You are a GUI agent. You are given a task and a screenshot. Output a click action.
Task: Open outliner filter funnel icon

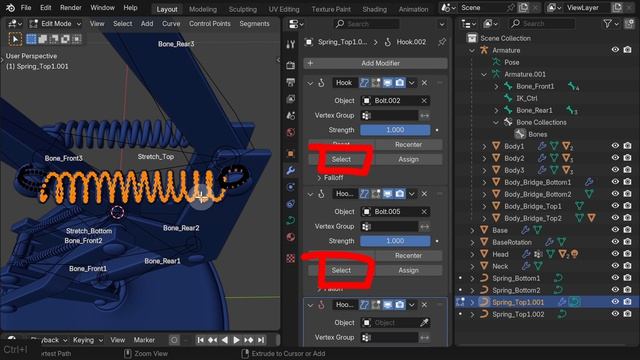click(x=608, y=24)
